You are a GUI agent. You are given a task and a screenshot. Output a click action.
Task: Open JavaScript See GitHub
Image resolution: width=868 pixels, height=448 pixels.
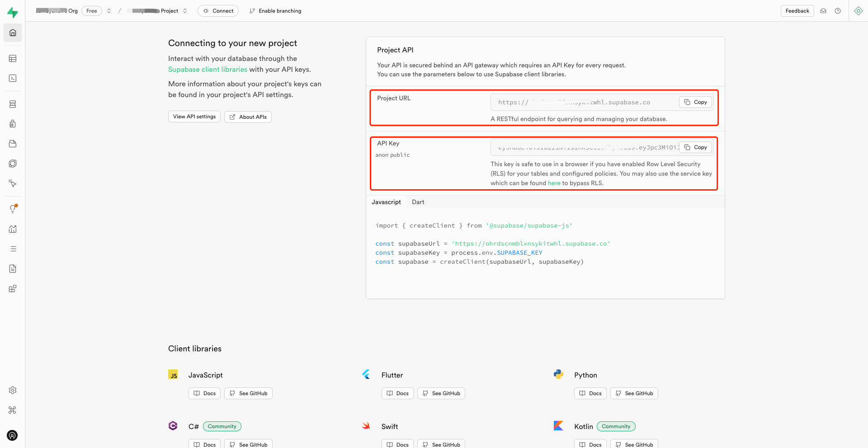[248, 393]
